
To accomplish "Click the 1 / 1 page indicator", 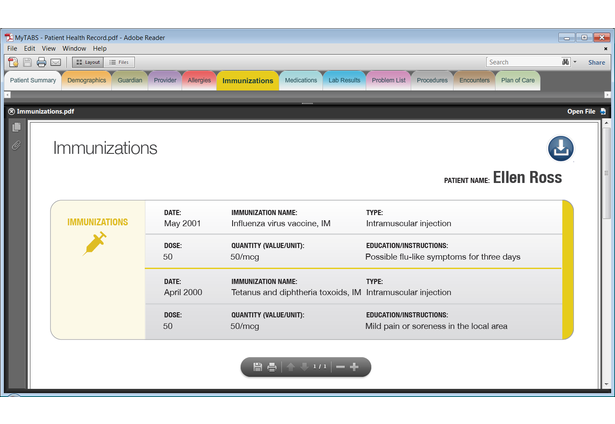I will (320, 366).
